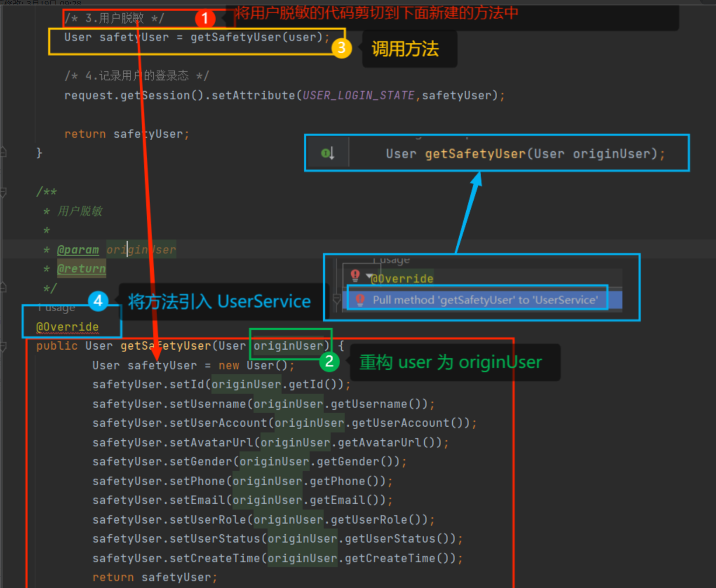This screenshot has width=716, height=588.
Task: Click the red bulb icon in the Pull method entry
Action: [360, 300]
